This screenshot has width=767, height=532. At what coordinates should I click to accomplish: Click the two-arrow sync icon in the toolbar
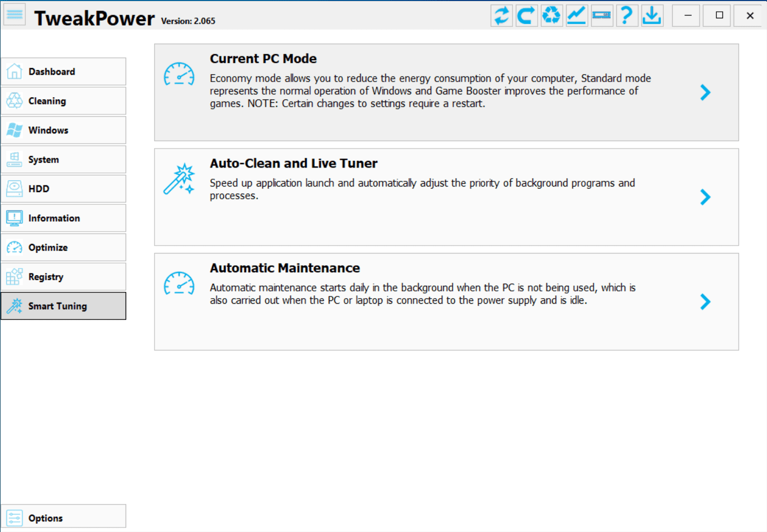coord(502,15)
